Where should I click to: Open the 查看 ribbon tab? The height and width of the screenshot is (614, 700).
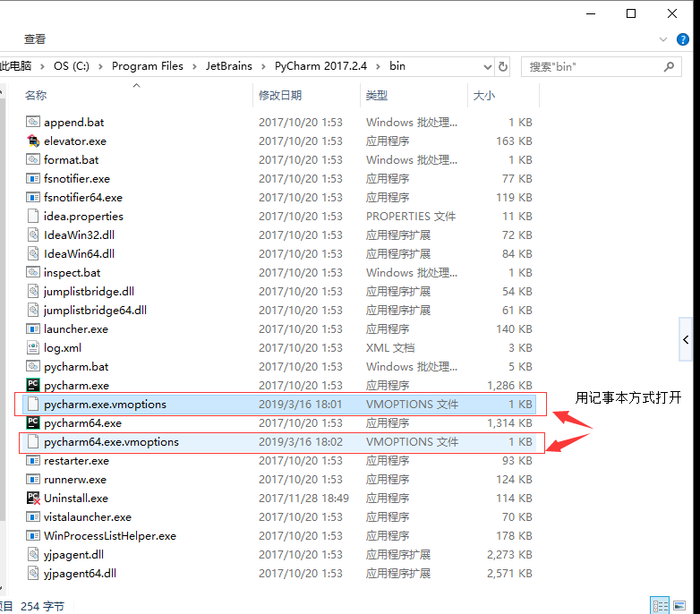pyautogui.click(x=35, y=39)
